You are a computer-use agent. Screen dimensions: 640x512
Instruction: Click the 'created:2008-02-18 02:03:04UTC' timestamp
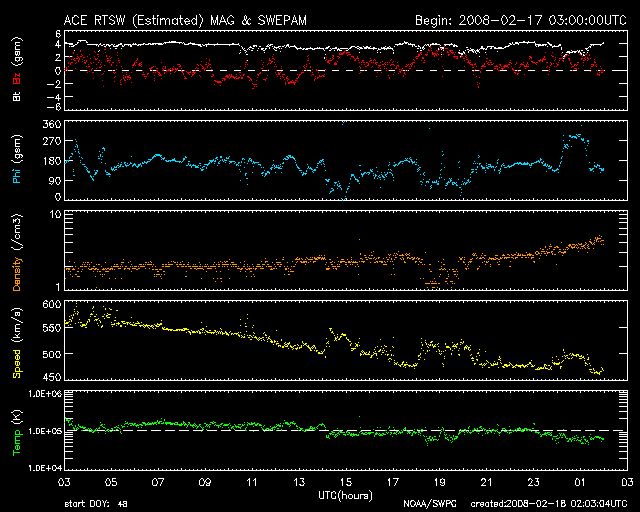549,504
